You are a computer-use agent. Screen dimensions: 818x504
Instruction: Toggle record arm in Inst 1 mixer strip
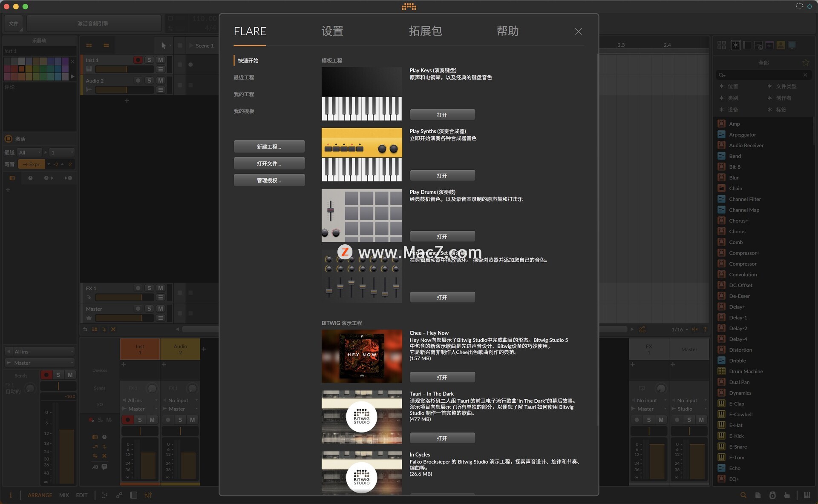tap(128, 420)
